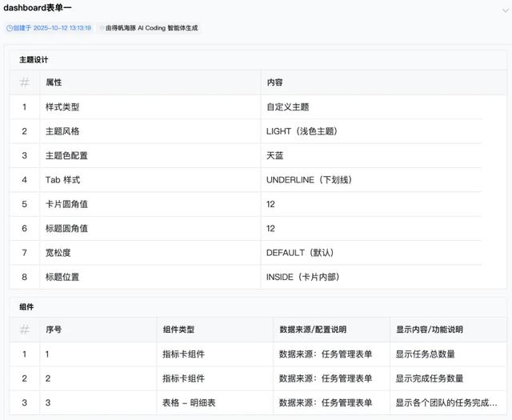Click the 属性 column header
The width and height of the screenshot is (512, 420).
point(54,82)
